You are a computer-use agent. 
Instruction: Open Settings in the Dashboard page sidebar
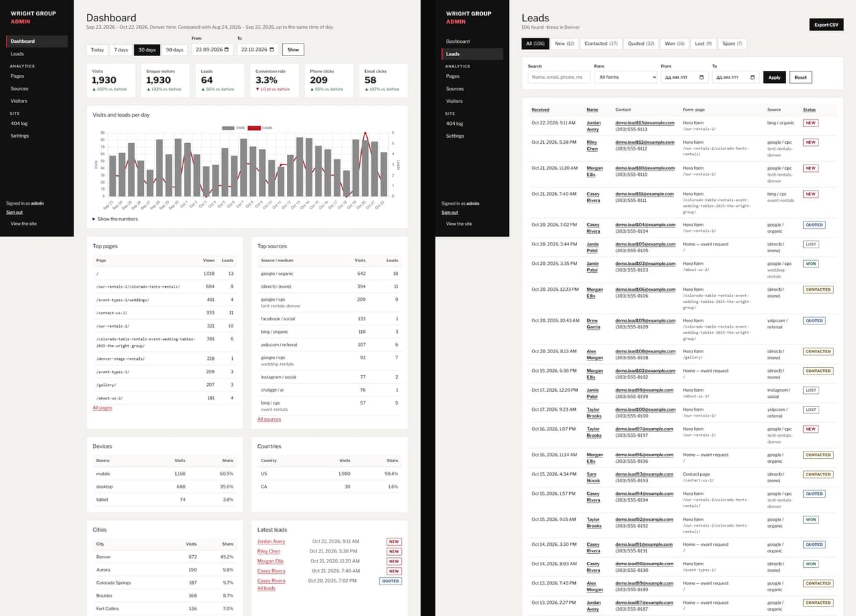pyautogui.click(x=37, y=136)
